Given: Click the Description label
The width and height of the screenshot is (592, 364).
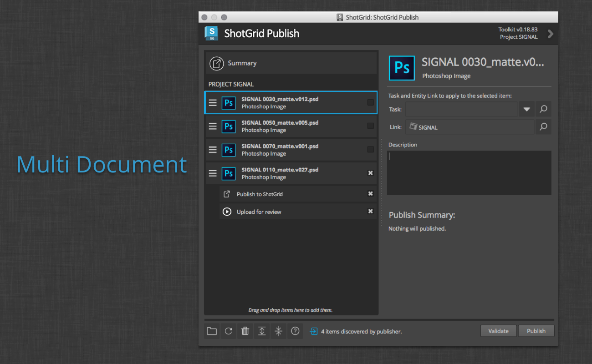Looking at the screenshot, I should click(403, 145).
